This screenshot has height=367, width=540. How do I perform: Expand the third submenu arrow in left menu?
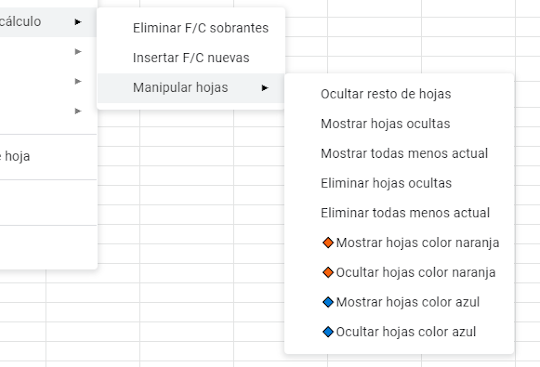point(78,81)
